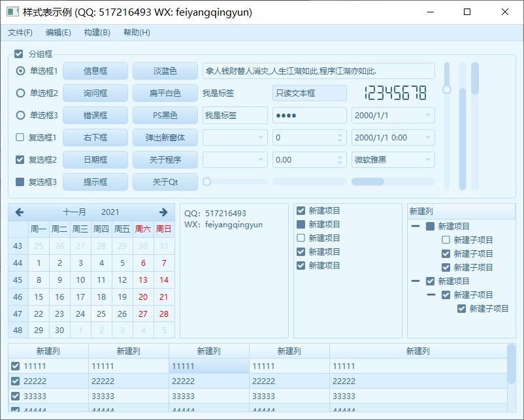Image resolution: width=524 pixels, height=420 pixels.
Task: Toggle the 11111 table row checkbox
Action: pyautogui.click(x=15, y=366)
